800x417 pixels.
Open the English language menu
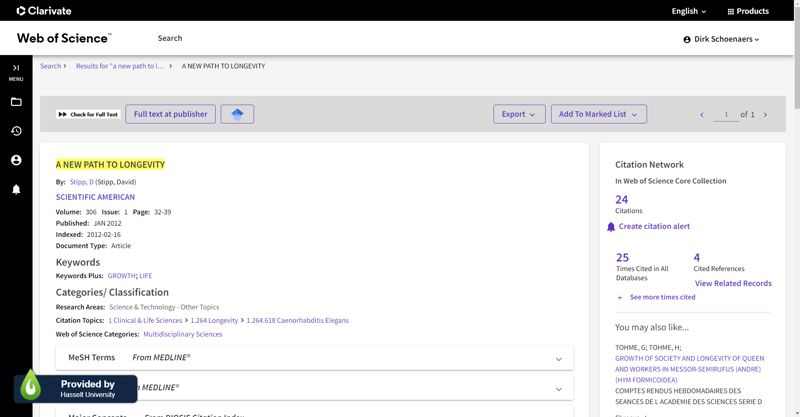(x=688, y=11)
